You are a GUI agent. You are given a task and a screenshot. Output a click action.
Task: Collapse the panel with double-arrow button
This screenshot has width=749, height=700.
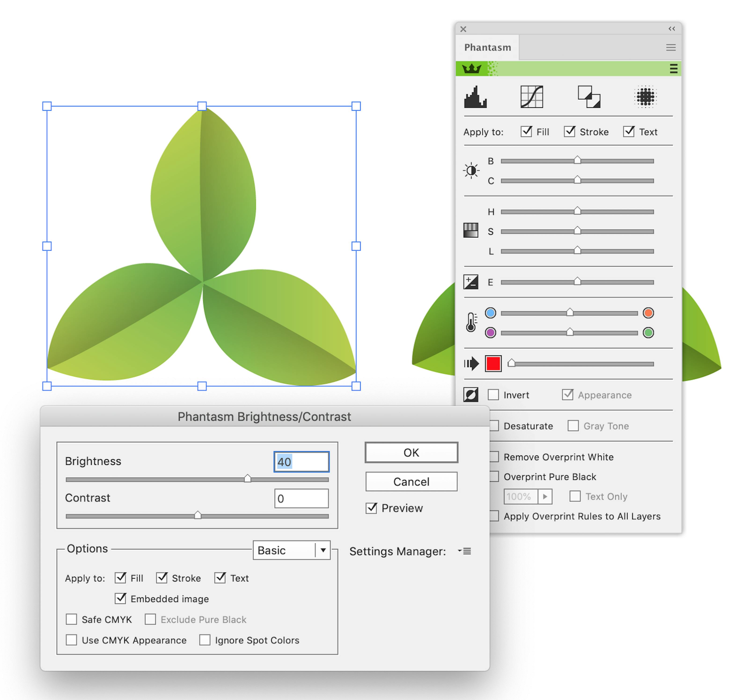coord(672,29)
